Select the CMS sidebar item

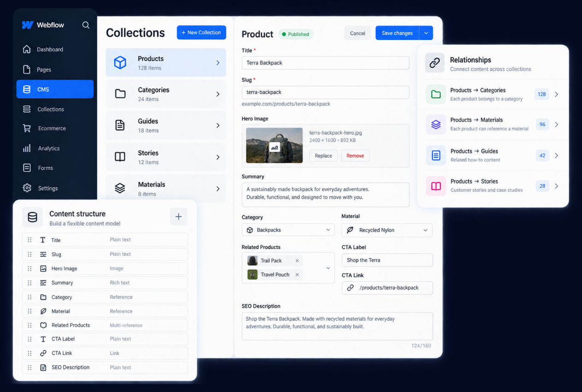click(55, 89)
